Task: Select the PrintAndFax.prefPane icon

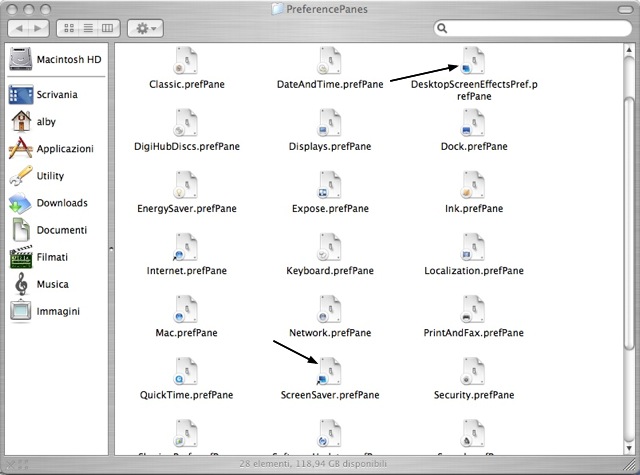Action: [473, 309]
